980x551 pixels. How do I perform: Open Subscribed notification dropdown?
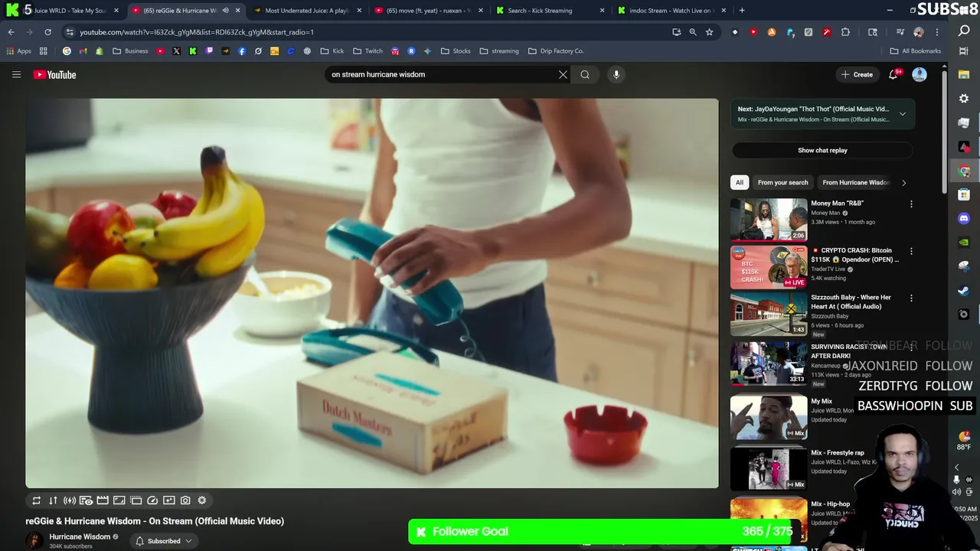point(163,541)
